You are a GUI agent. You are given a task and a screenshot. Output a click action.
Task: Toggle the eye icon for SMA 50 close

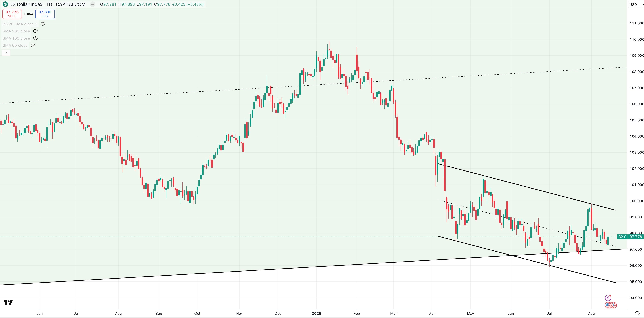pyautogui.click(x=33, y=45)
